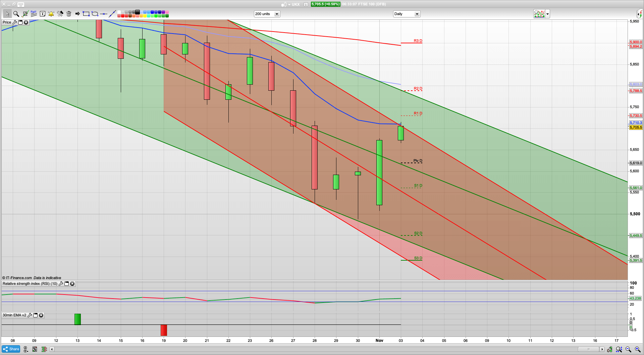Open the Daily timeframe dropdown
The width and height of the screenshot is (644, 355).
(417, 14)
